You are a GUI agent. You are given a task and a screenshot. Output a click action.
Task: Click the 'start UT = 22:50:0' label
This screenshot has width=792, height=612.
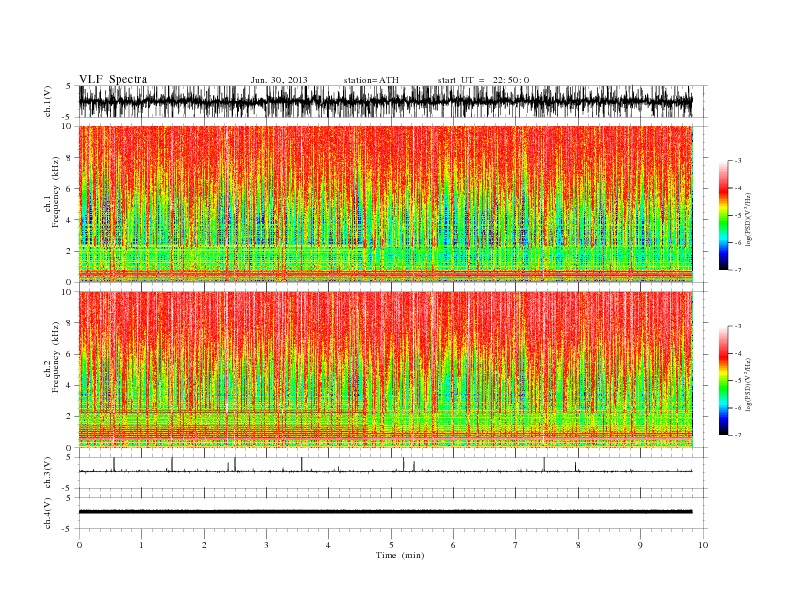click(x=483, y=80)
